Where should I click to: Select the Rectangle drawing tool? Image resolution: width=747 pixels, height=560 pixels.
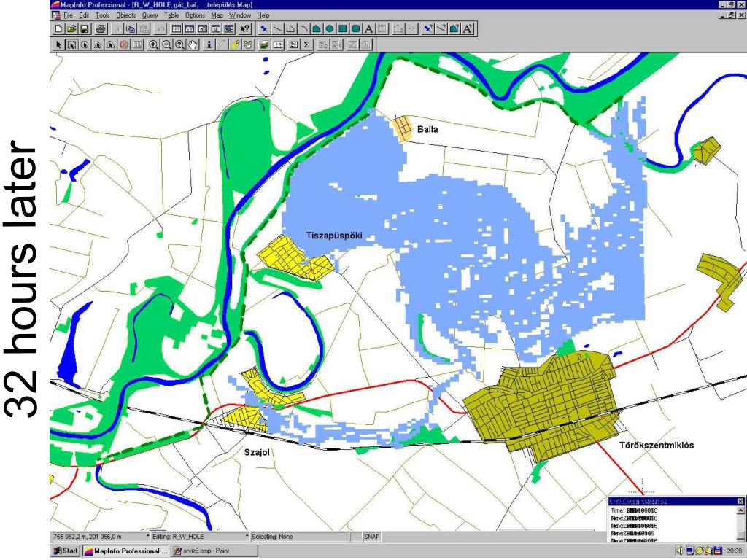click(x=342, y=29)
